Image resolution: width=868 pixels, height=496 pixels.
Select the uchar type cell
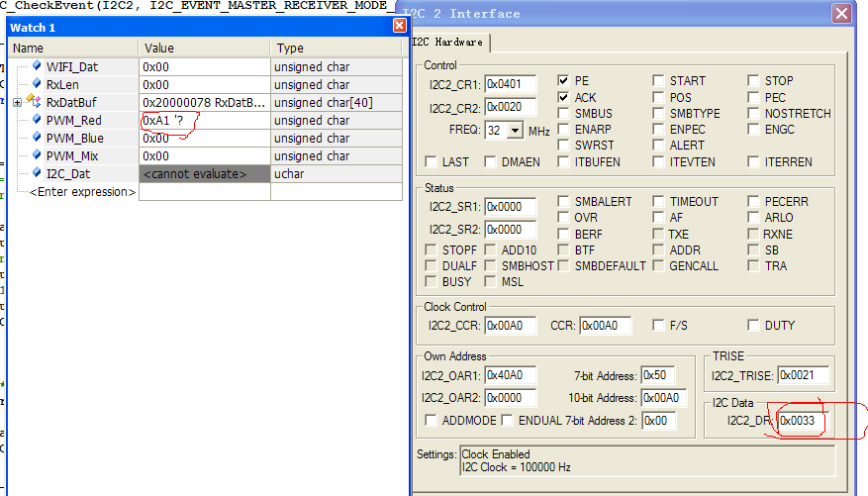pyautogui.click(x=337, y=174)
